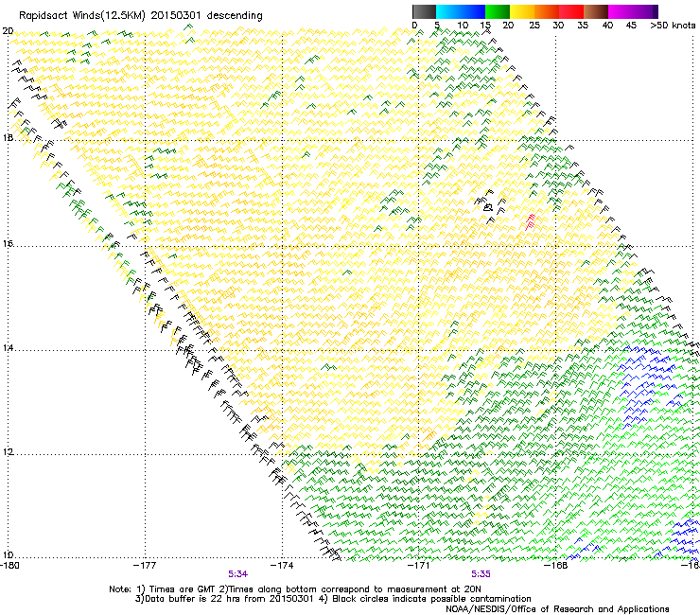Click the purple '5:34' time stamp

[x=238, y=574]
